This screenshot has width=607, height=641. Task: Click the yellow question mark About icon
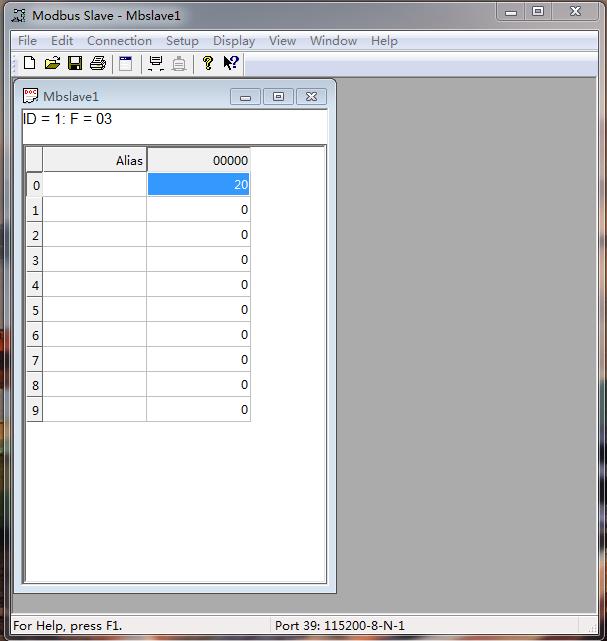point(207,63)
